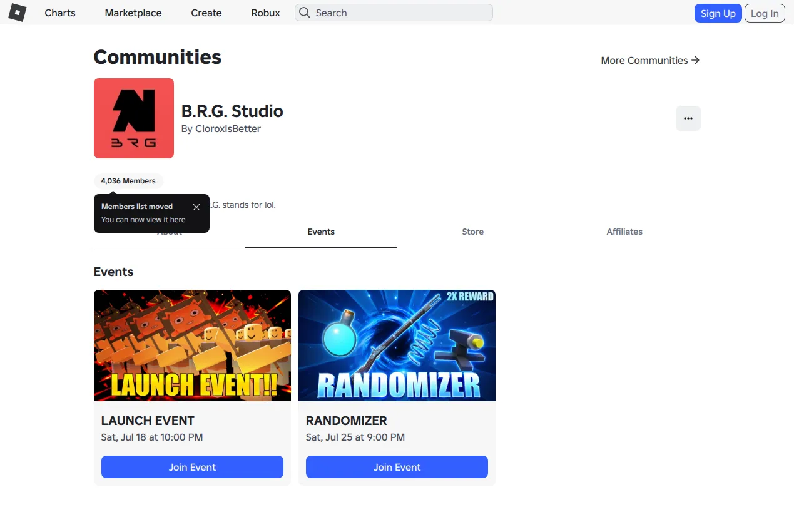
Task: Open the Robux page
Action: (266, 13)
